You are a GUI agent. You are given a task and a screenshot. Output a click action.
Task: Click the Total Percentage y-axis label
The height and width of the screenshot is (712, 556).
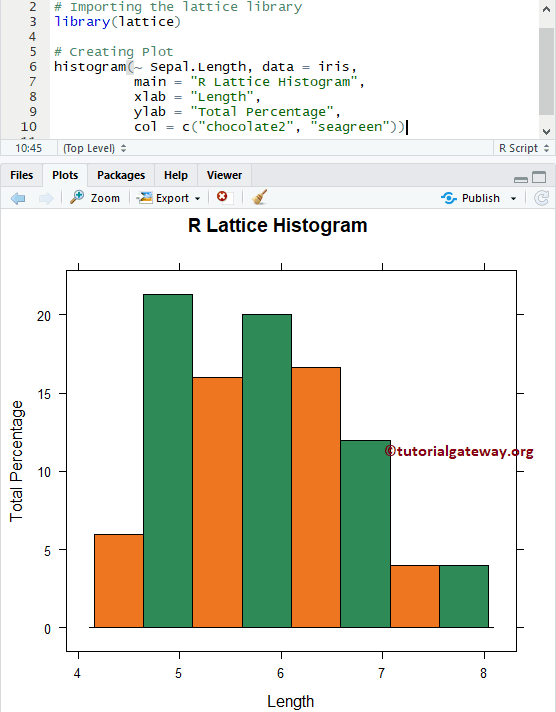point(16,461)
